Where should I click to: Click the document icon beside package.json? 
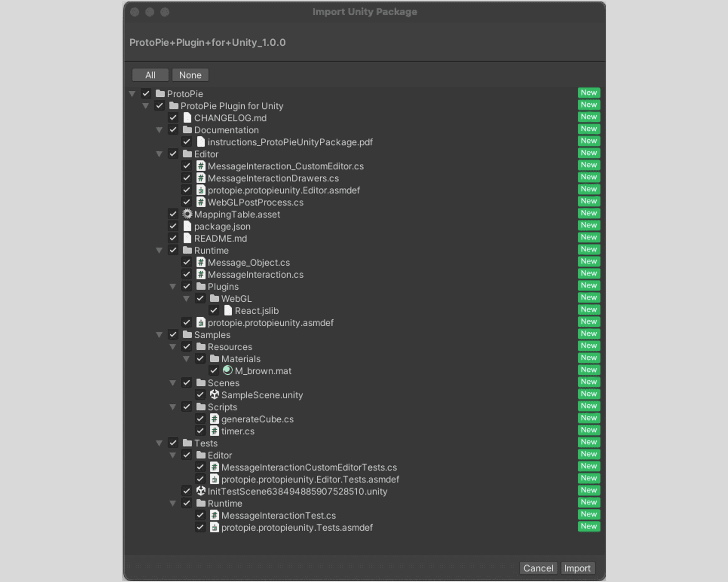(187, 226)
